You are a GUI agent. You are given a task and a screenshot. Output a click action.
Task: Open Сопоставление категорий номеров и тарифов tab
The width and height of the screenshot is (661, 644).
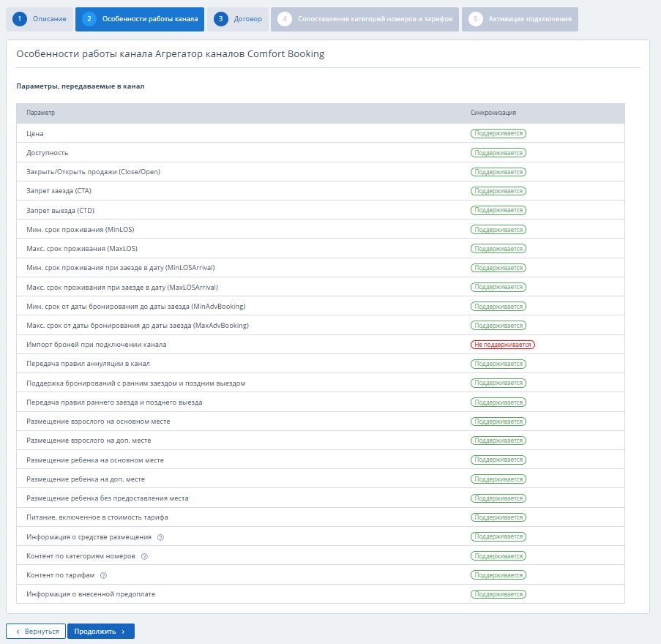tap(365, 19)
